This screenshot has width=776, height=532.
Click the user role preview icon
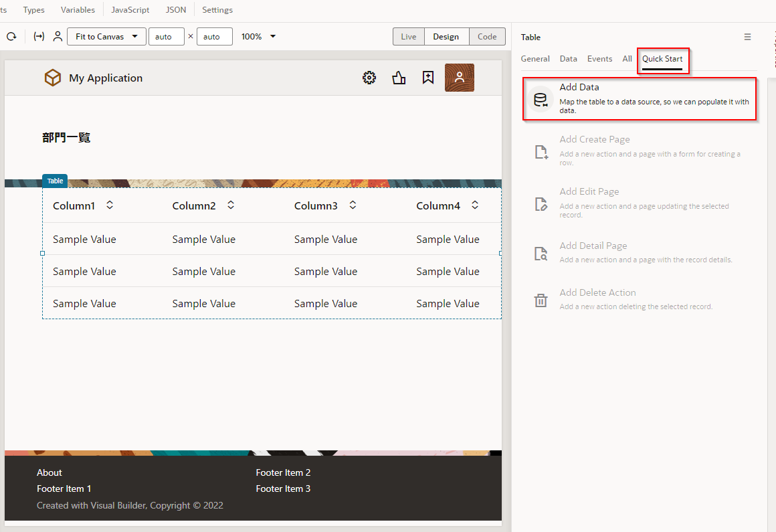pyautogui.click(x=58, y=37)
